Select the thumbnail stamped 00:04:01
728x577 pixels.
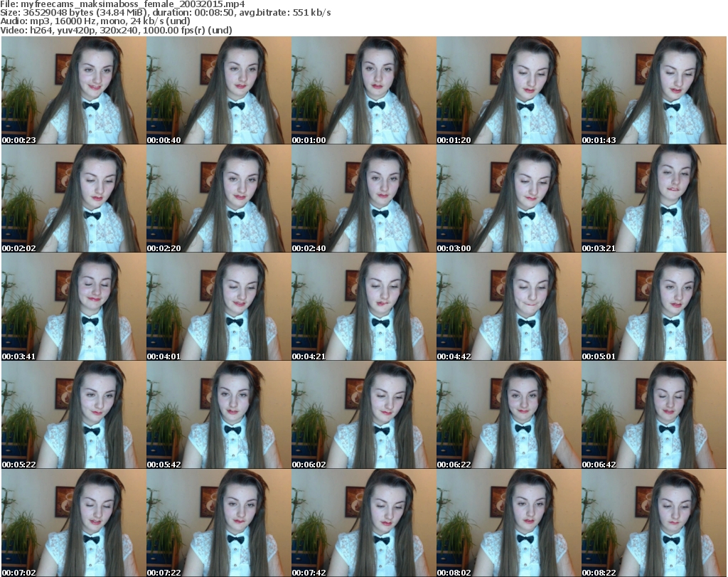click(219, 307)
